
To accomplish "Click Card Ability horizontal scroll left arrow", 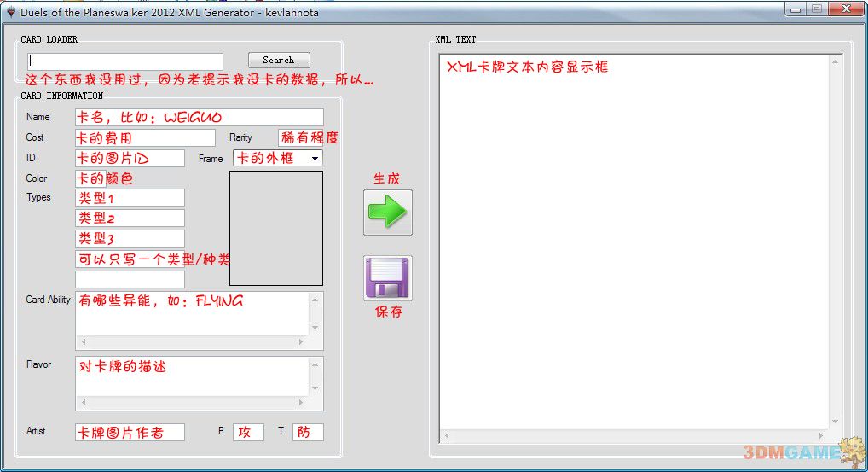I will point(83,342).
